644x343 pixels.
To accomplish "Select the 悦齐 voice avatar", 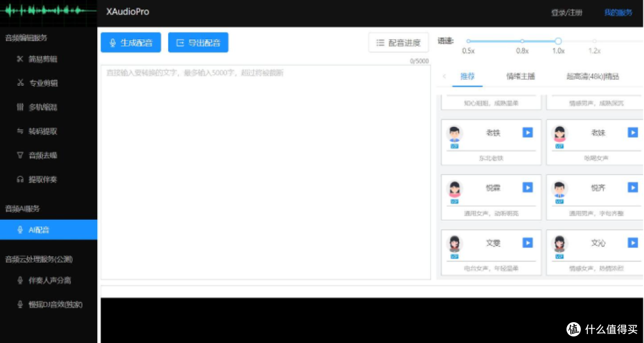I will coord(559,189).
